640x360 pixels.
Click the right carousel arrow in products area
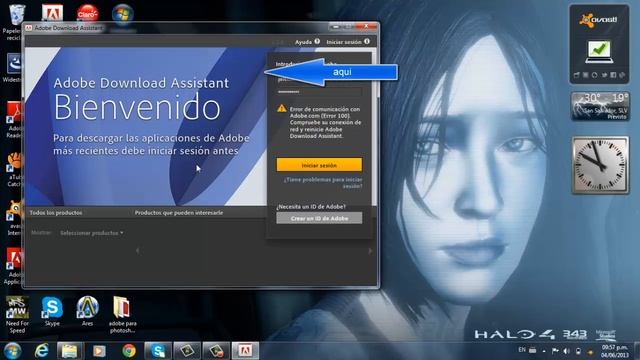370,251
